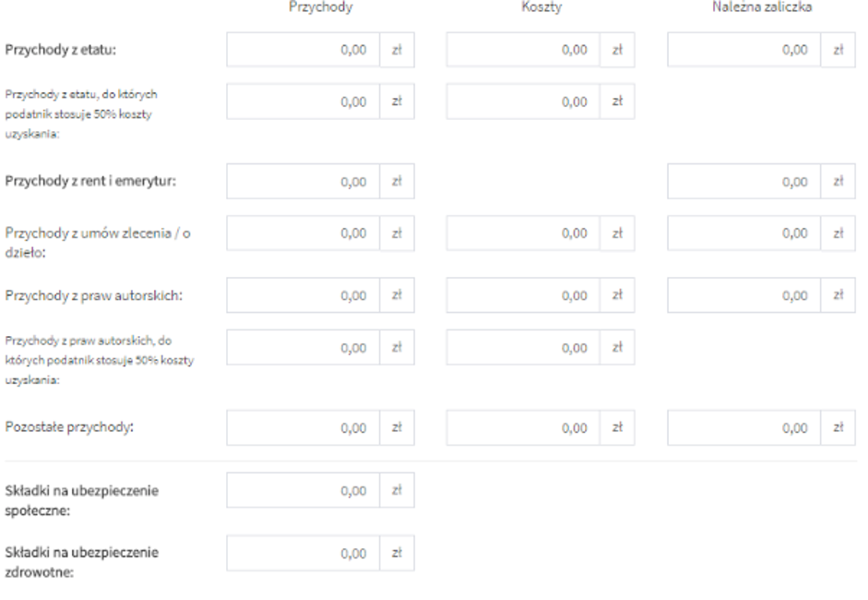Viewport: 868px width, 600px height.
Task: Click Koszty field for umów zlecenia / o dzieło
Action: click(x=523, y=234)
